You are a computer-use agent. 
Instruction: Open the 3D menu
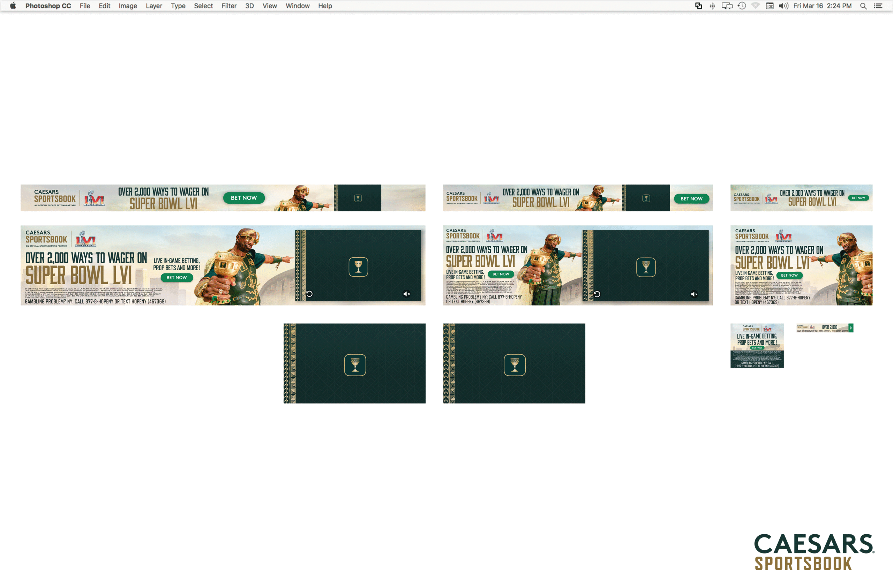coord(249,6)
